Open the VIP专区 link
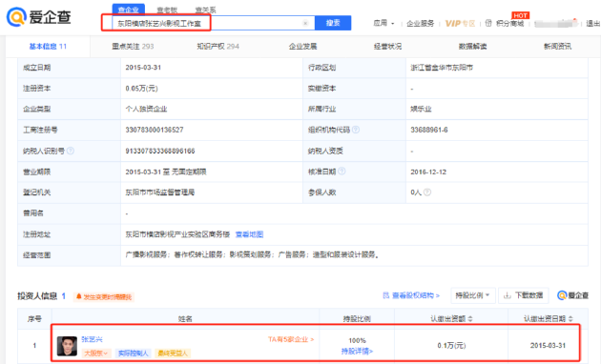601x364 pixels. (460, 24)
